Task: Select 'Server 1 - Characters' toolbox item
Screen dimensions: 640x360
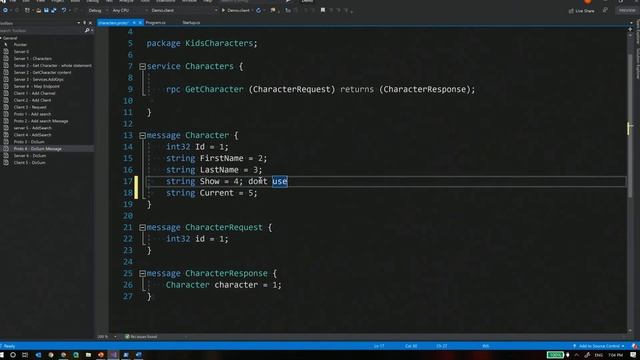Action: 33,58
